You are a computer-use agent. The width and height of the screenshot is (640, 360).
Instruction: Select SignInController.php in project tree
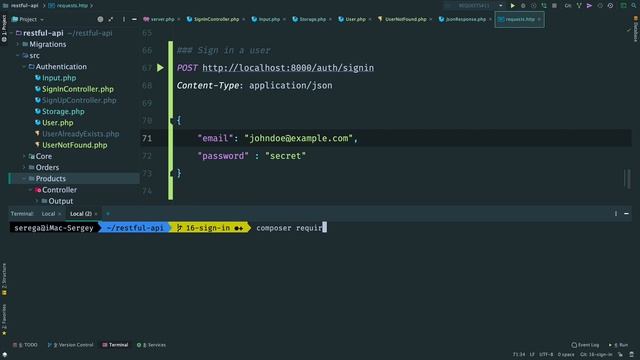click(x=78, y=89)
